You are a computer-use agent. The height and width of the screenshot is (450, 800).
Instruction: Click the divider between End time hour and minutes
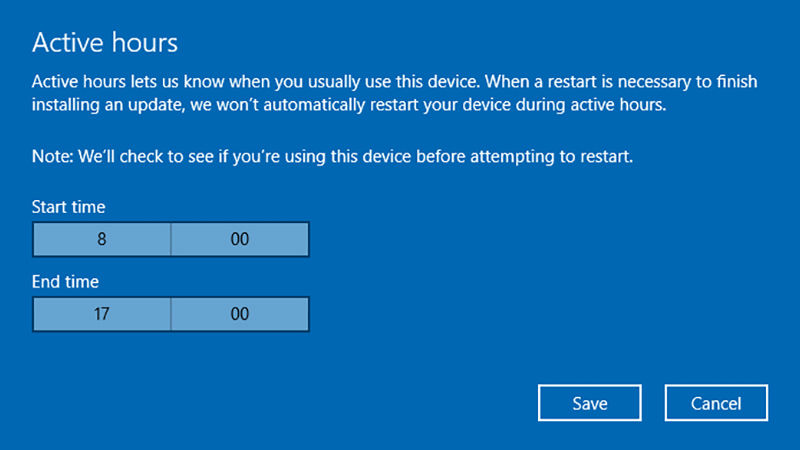pos(171,314)
